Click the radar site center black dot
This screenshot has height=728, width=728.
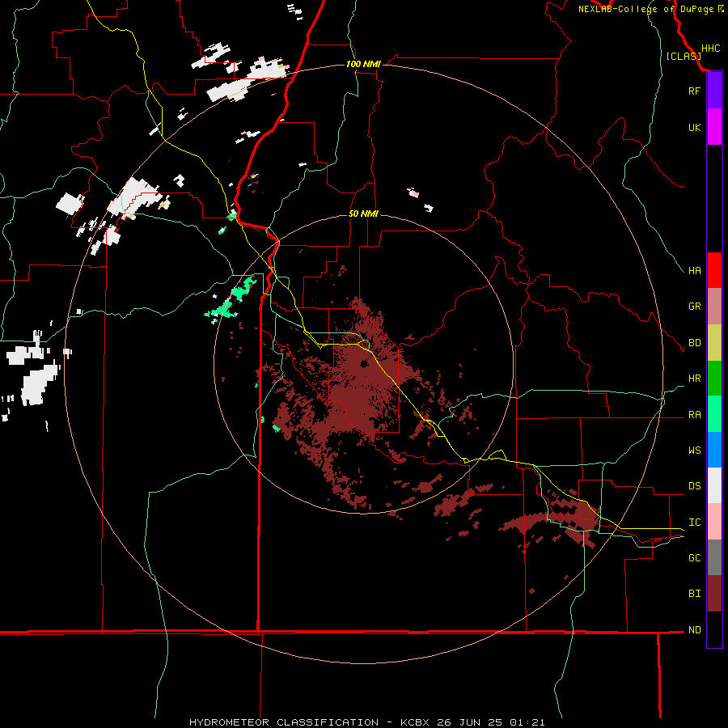click(x=364, y=363)
